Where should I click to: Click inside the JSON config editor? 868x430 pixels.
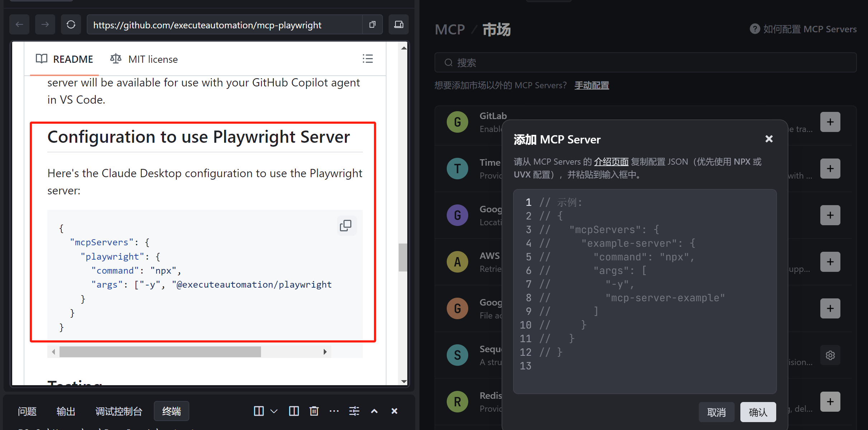pos(645,292)
